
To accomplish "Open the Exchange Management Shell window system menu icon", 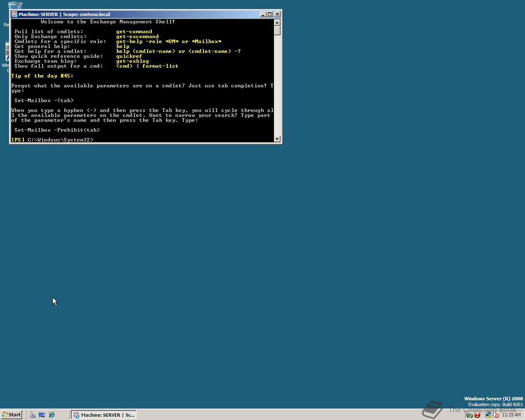I will coord(15,14).
